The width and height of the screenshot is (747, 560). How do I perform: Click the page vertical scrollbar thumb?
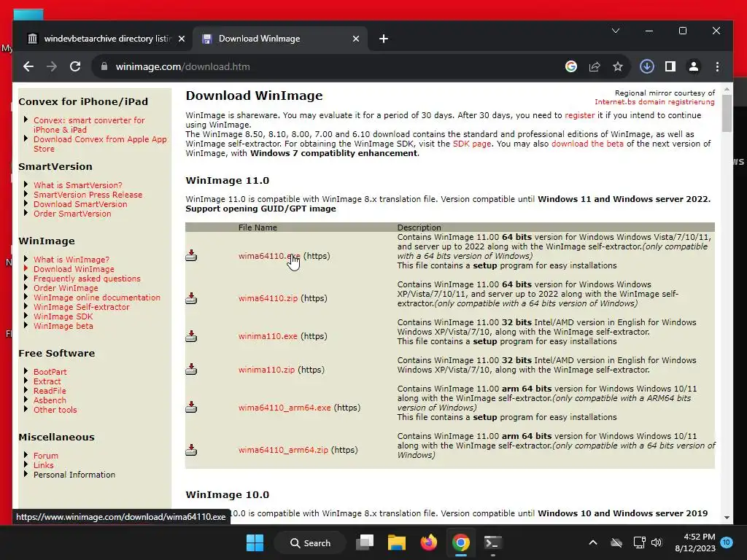pyautogui.click(x=727, y=113)
